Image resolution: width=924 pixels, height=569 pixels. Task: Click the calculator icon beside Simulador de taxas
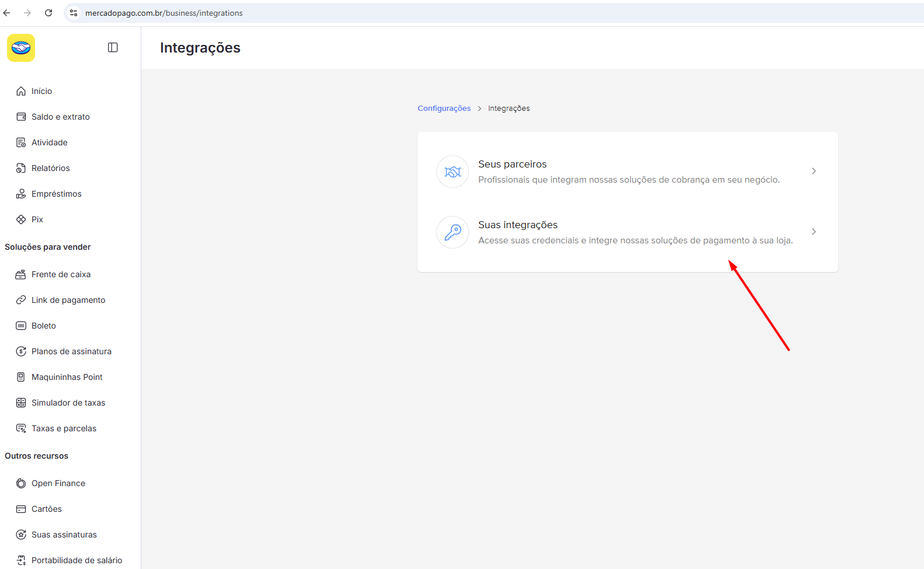(x=21, y=403)
